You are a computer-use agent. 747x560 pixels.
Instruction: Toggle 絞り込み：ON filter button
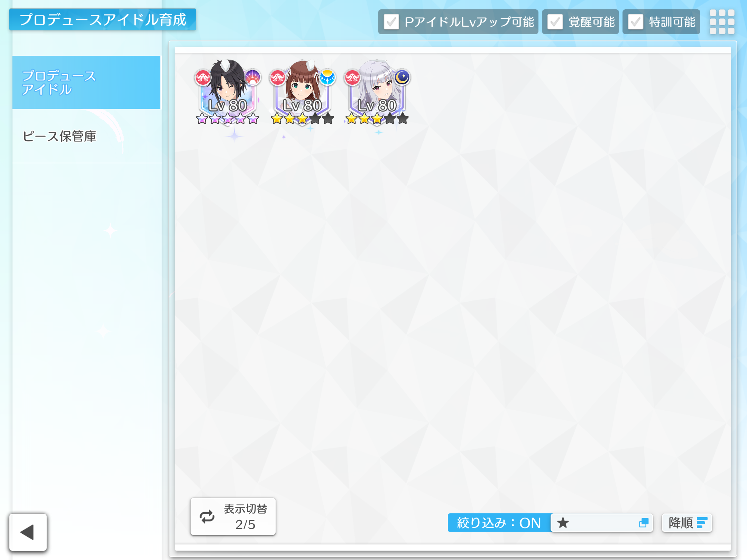tap(499, 523)
